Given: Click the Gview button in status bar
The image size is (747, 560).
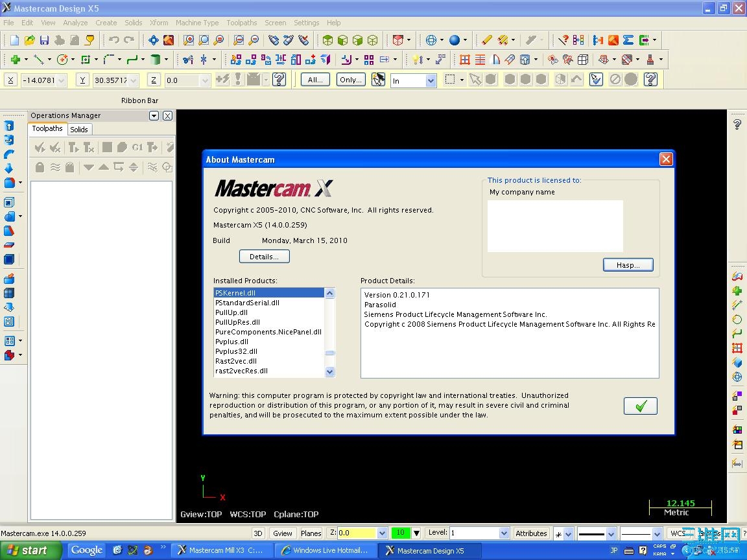Looking at the screenshot, I should pyautogui.click(x=283, y=533).
